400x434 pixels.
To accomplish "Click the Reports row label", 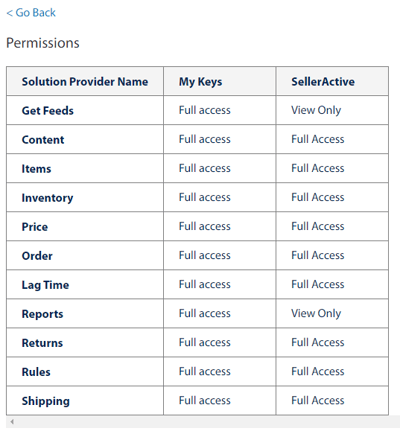I will (42, 314).
